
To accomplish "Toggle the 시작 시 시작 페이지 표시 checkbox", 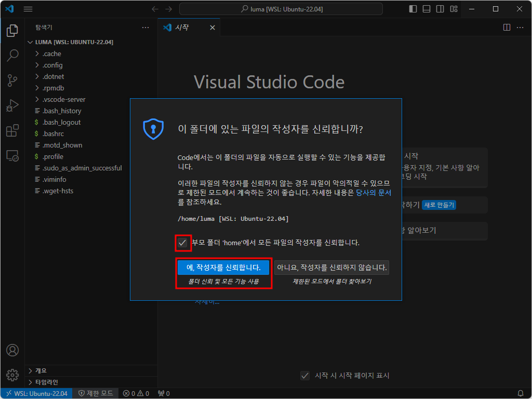I will click(305, 376).
